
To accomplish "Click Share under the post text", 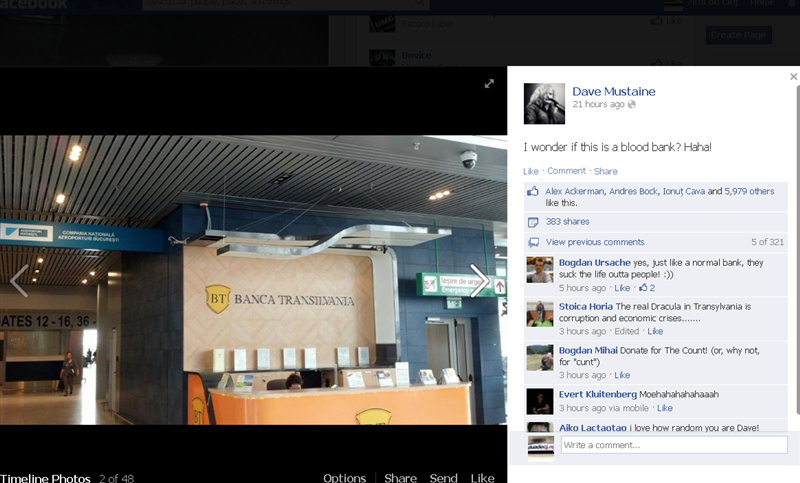I will click(x=606, y=171).
